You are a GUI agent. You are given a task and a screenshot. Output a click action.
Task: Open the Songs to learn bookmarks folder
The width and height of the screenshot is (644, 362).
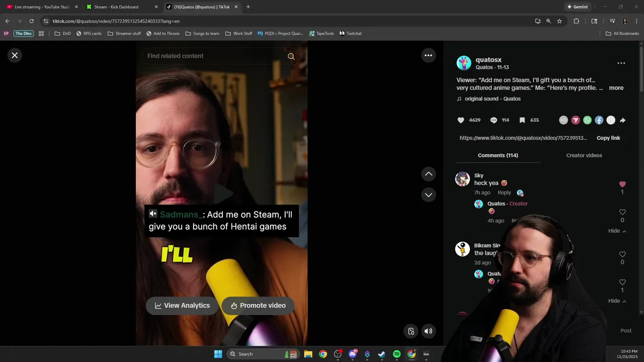point(202,34)
